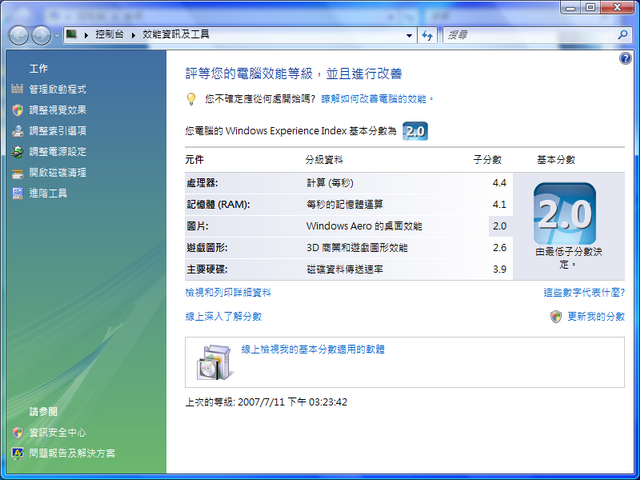Select the 主要硬碟 row label
The image size is (640, 480).
[x=207, y=269]
